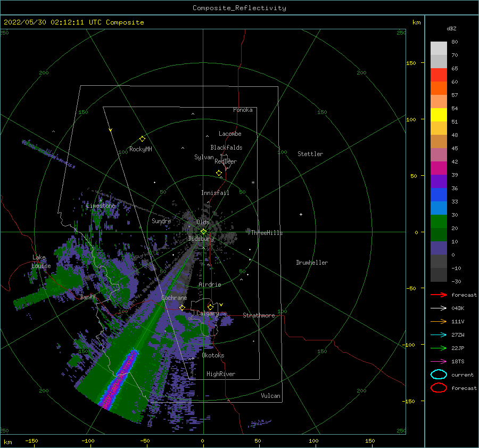Select the red 60-65 dBZ legend swatch
Viewport: 479px width, 448px height.
click(439, 75)
